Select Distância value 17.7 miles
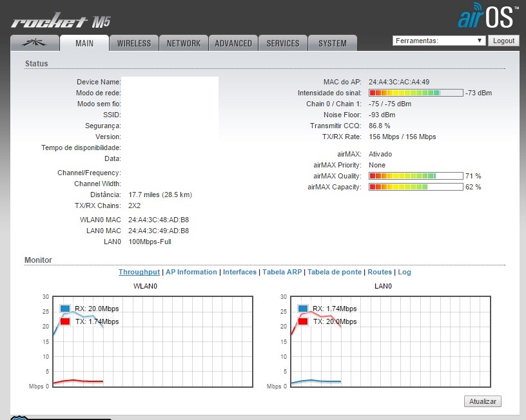 (x=160, y=195)
